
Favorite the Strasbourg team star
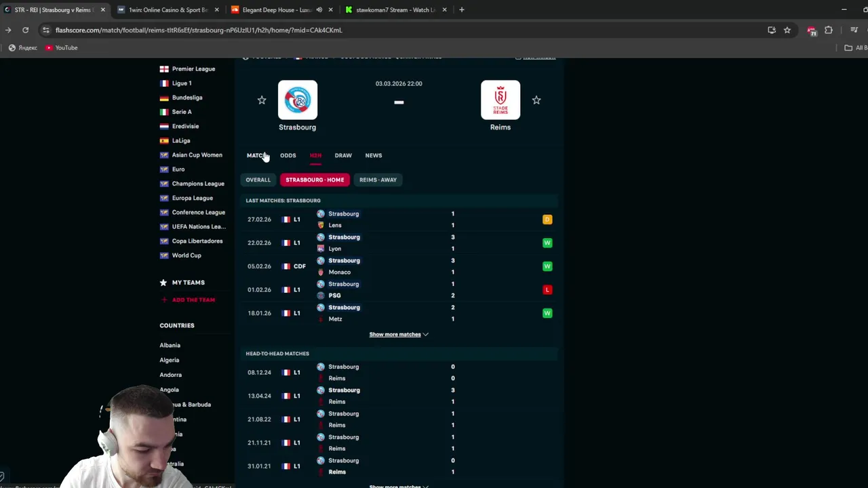point(262,100)
